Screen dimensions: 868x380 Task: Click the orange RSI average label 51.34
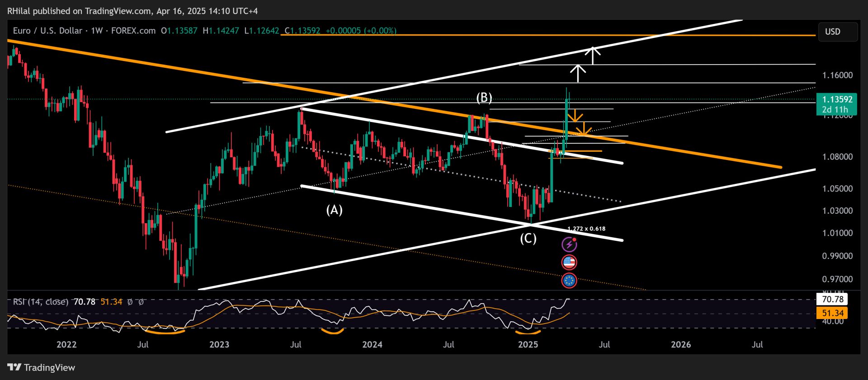pos(832,313)
